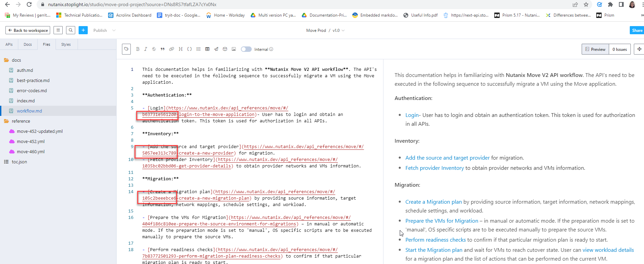
Task: Insert a heading
Action: click(181, 49)
